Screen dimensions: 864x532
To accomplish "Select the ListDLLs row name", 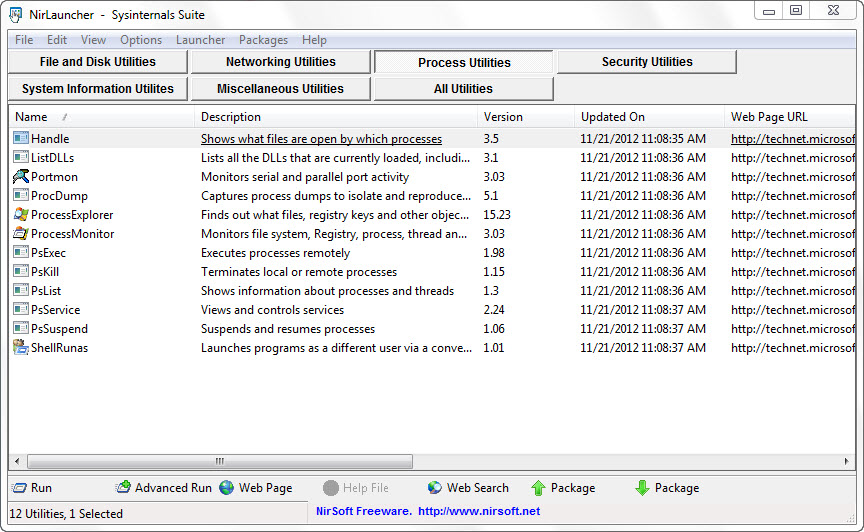I will pyautogui.click(x=52, y=158).
